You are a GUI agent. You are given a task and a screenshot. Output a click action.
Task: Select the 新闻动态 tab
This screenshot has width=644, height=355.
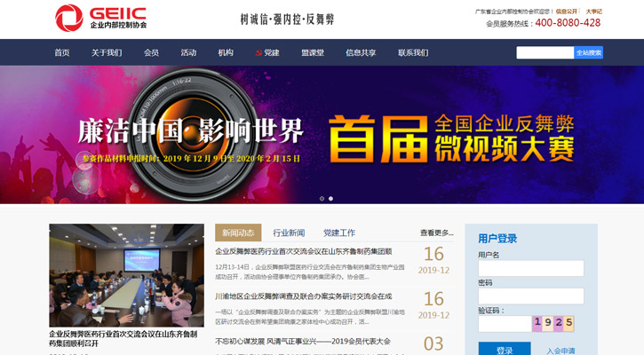coord(238,233)
